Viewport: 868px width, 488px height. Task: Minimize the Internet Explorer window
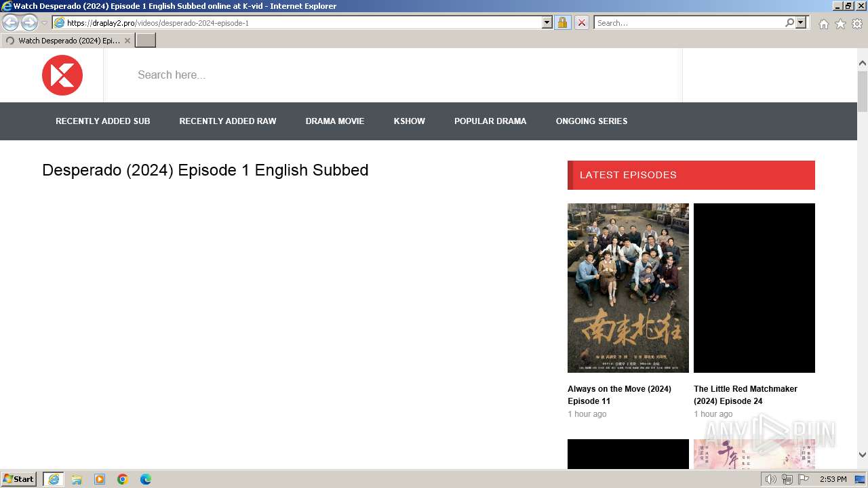[837, 6]
